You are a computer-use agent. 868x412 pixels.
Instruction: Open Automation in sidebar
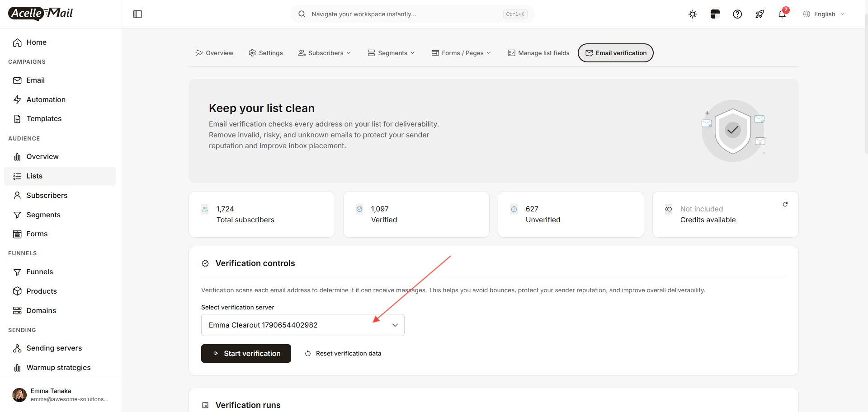pos(60,99)
